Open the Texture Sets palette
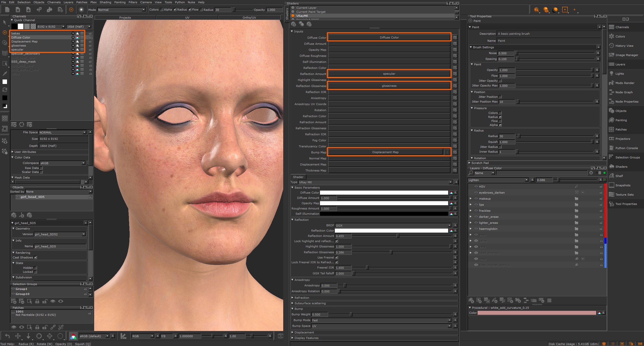This screenshot has width=644, height=346. (x=624, y=195)
